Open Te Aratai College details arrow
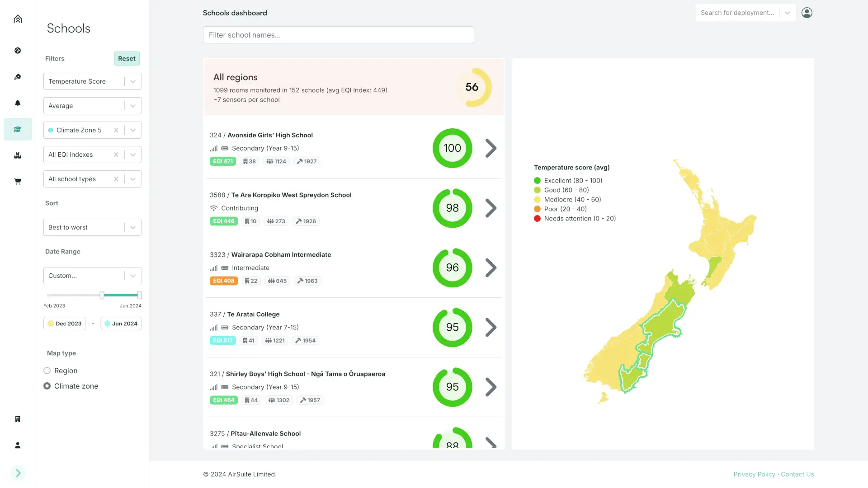The width and height of the screenshot is (868, 488). 491,328
